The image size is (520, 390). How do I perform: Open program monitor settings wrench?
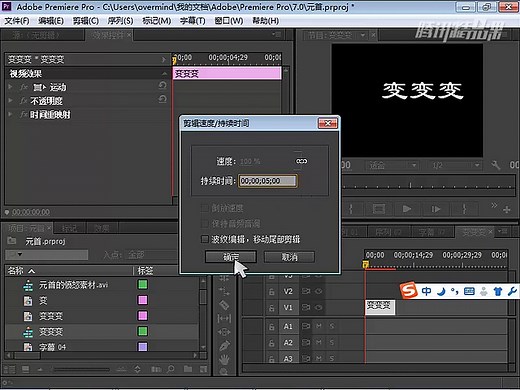coord(496,165)
